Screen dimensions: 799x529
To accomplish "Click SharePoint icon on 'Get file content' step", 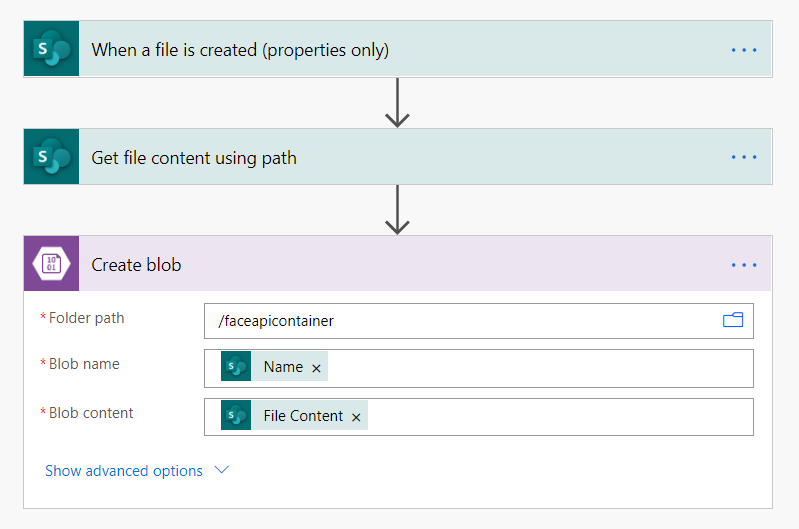I will pyautogui.click(x=51, y=157).
